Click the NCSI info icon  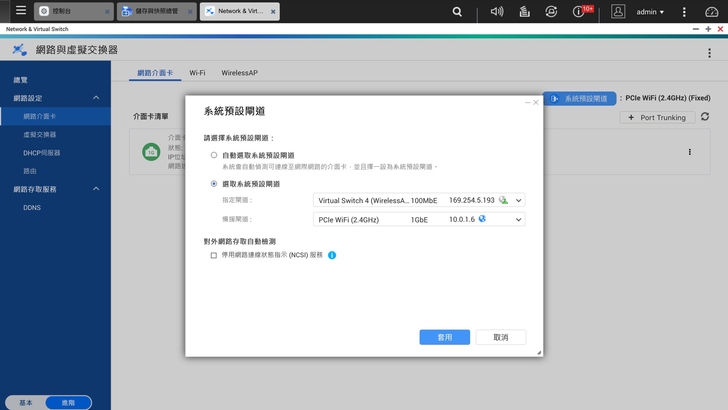click(x=332, y=255)
